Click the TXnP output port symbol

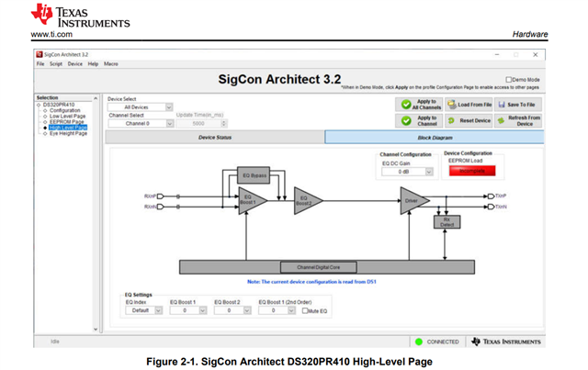coord(491,196)
